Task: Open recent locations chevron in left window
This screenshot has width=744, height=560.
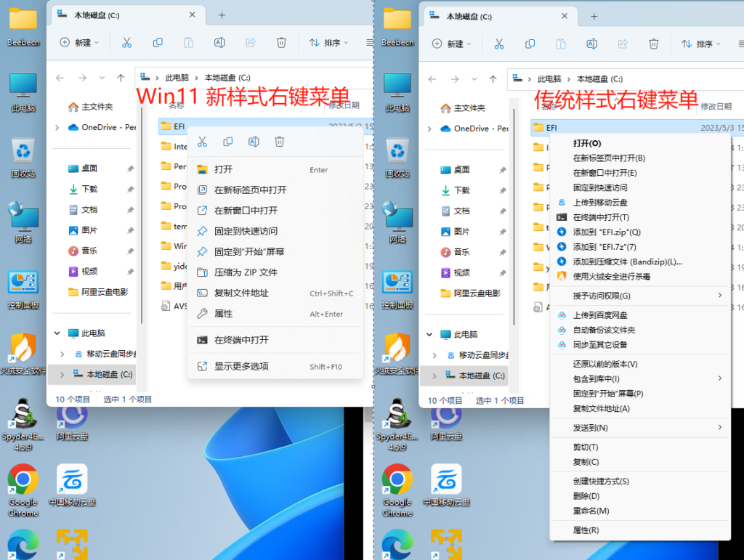Action: tap(102, 78)
